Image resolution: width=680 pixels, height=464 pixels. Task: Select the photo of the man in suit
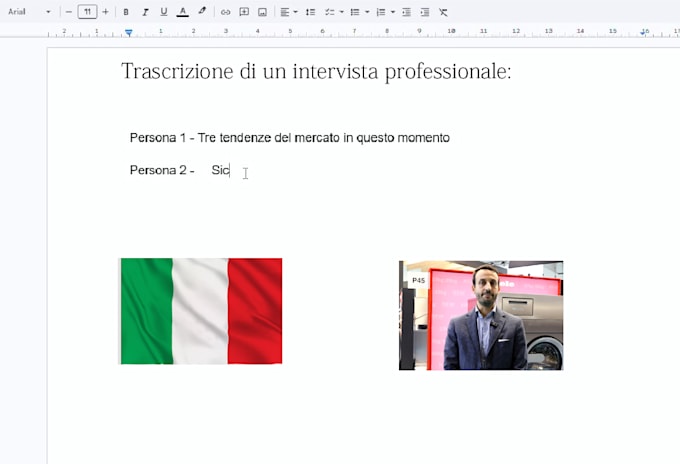[481, 315]
